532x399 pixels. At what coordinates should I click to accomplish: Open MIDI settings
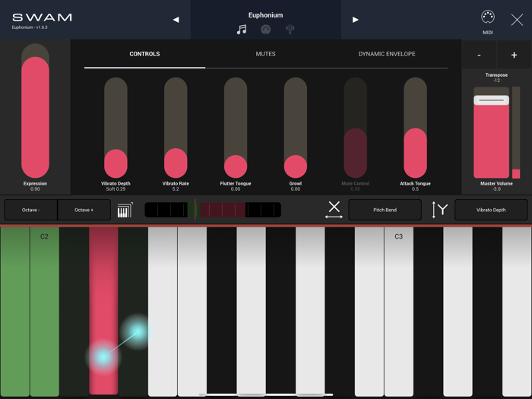click(x=488, y=22)
